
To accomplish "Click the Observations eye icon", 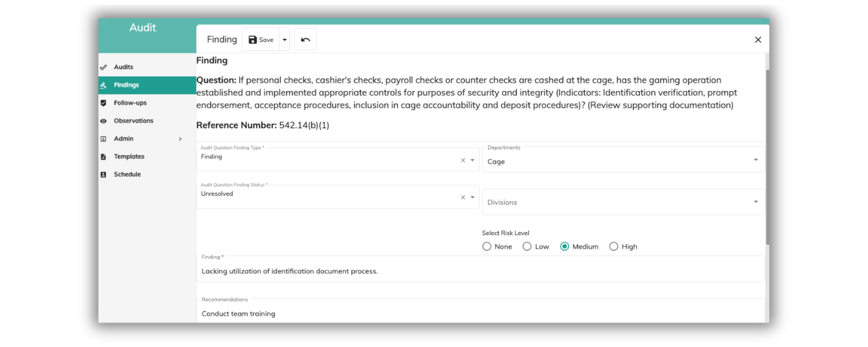I will click(x=103, y=121).
